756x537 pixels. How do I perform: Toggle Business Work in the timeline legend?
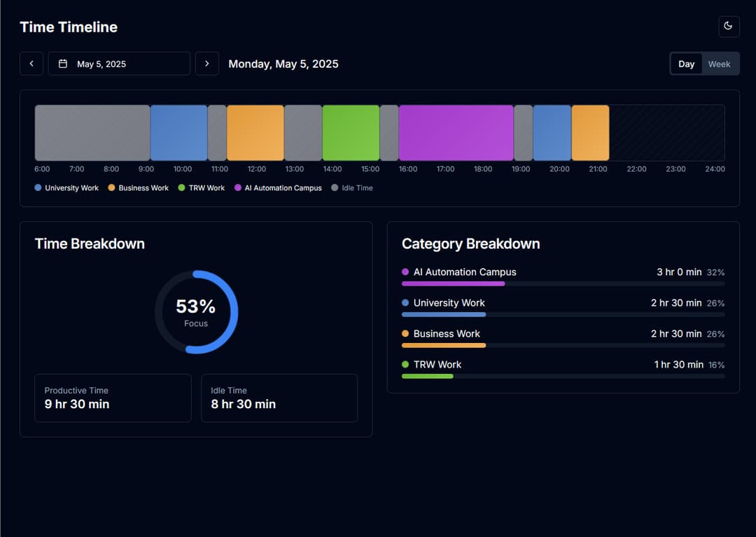coord(139,188)
